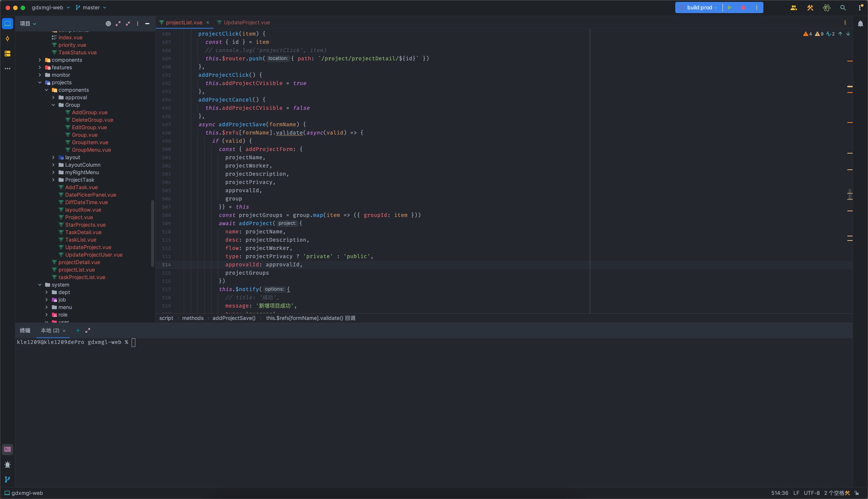
Task: Click the project tree scrollbar
Action: pos(152,233)
